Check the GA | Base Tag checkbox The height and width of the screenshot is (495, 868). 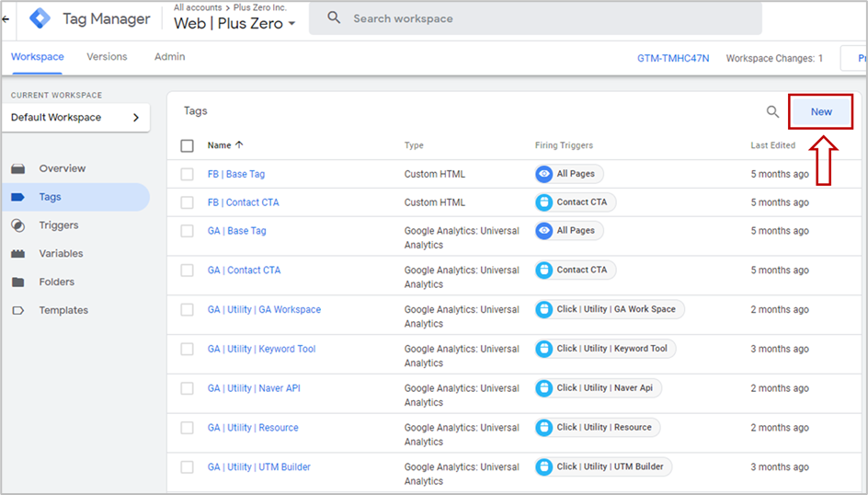(x=187, y=230)
